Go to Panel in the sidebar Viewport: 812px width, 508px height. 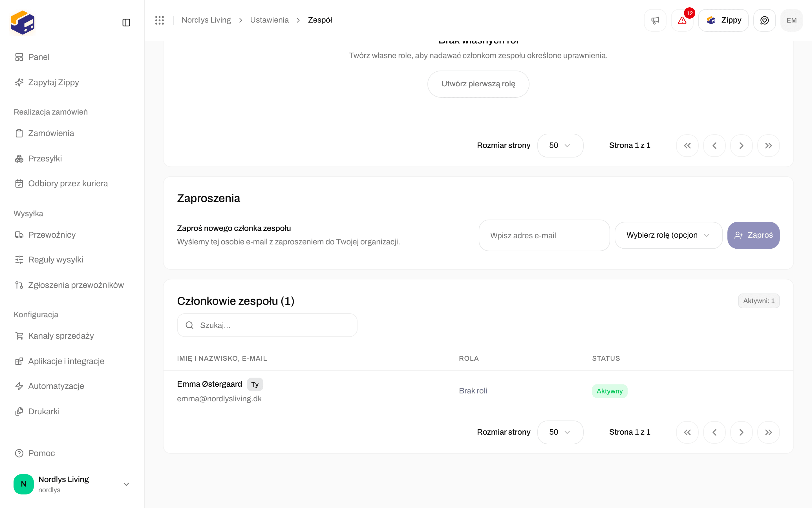[x=72, y=57]
